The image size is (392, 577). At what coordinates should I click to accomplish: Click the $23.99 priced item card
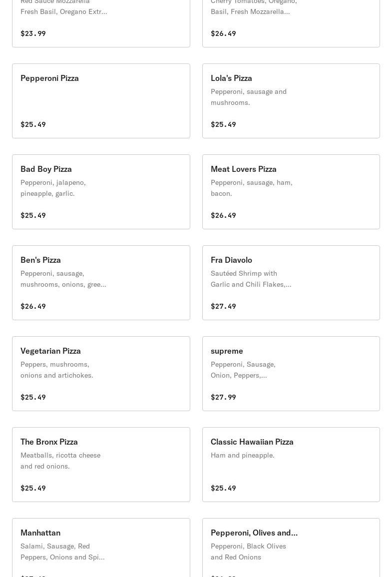click(101, 22)
